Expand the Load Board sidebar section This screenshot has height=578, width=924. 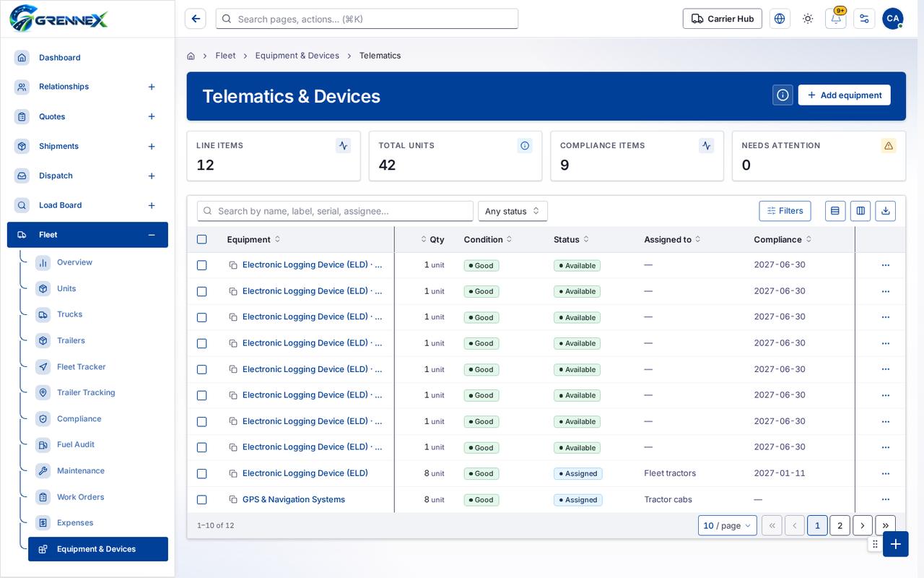point(152,205)
